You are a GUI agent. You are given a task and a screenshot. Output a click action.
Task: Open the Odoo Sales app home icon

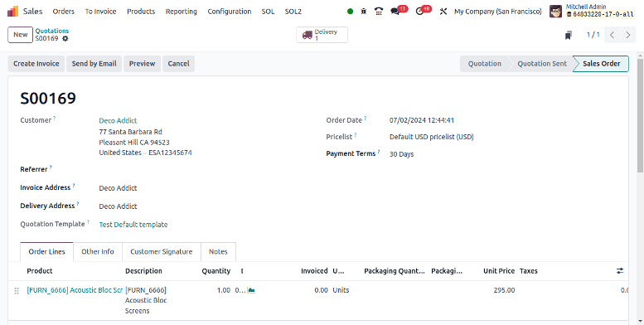[12, 11]
